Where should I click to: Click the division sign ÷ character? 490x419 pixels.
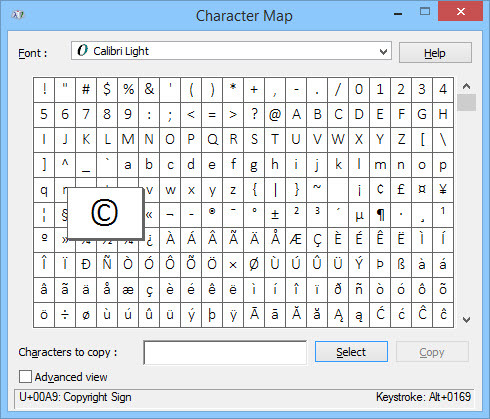click(x=65, y=315)
